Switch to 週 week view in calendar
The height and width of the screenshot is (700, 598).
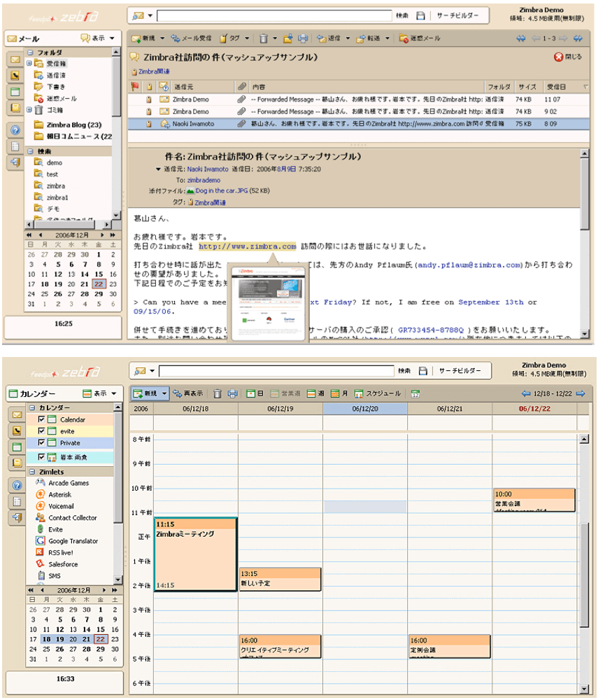coord(315,393)
